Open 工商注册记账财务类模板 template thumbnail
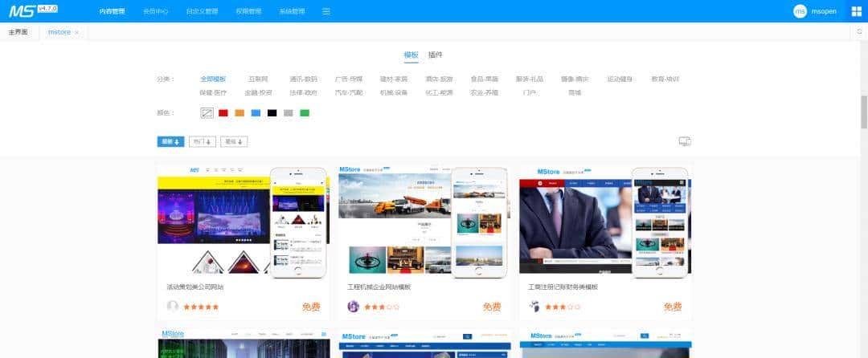This screenshot has height=358, width=868. pyautogui.click(x=605, y=221)
